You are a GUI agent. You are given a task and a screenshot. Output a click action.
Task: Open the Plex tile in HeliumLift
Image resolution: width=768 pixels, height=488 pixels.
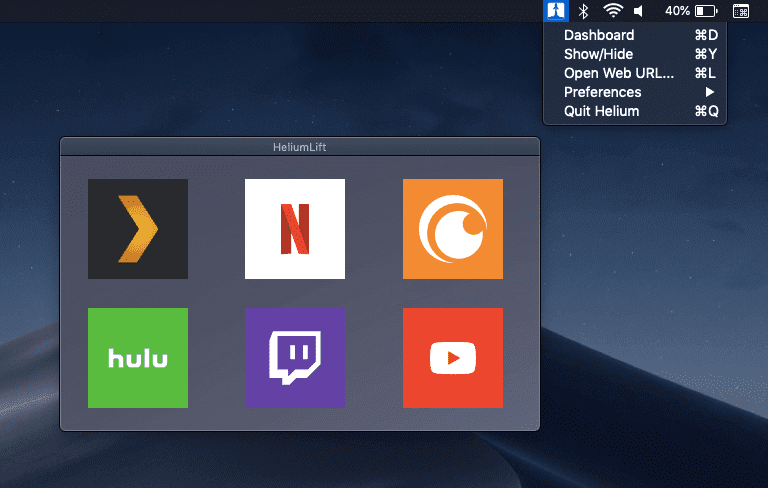(x=138, y=229)
